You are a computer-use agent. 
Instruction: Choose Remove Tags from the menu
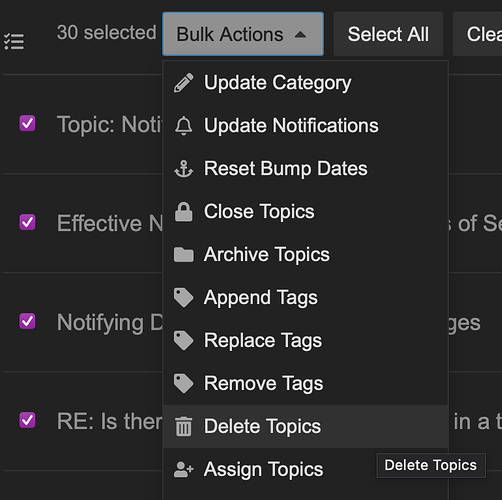coord(305,383)
